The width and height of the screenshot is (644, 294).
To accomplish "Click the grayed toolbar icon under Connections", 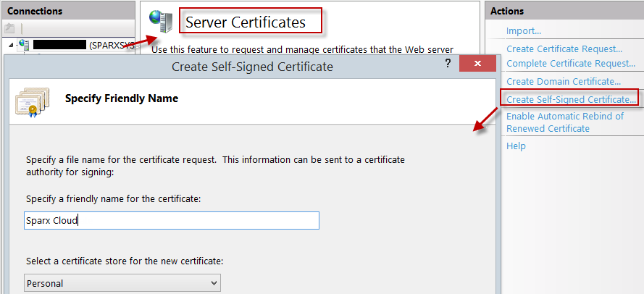I will (10, 28).
